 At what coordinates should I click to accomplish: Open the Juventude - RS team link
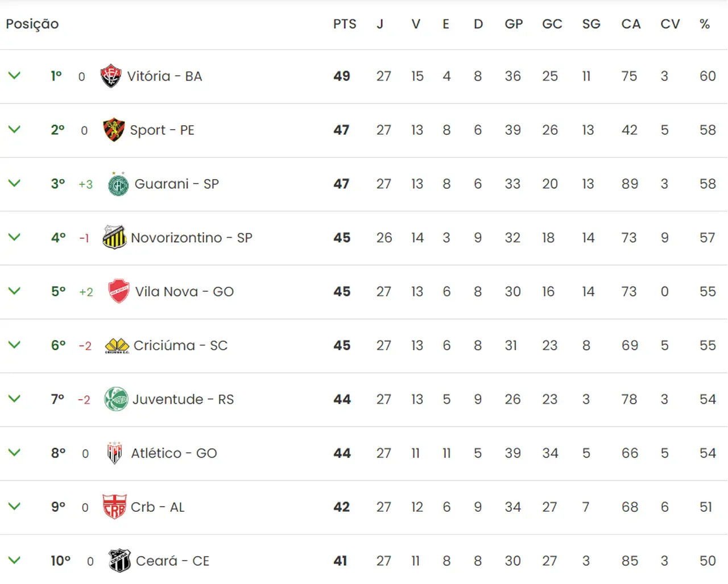pyautogui.click(x=183, y=399)
